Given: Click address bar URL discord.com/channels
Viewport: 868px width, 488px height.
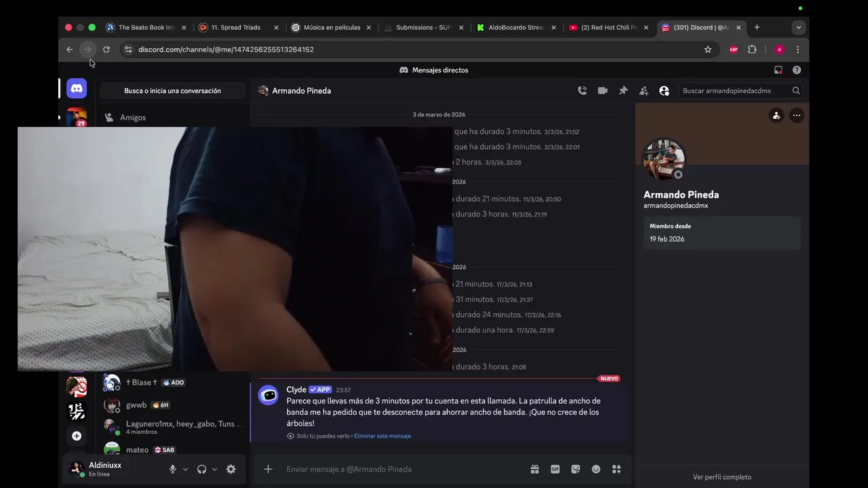Looking at the screenshot, I should coord(226,49).
